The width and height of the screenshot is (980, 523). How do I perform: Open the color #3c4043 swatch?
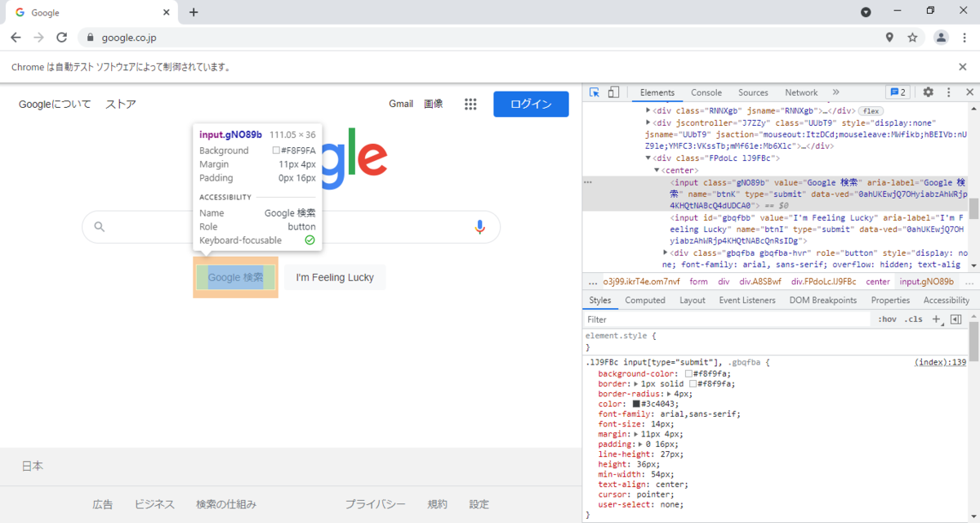[x=637, y=404]
